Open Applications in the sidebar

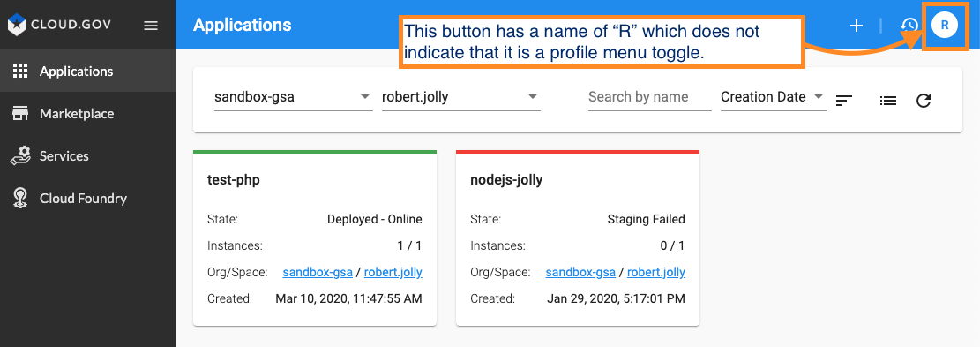[x=87, y=72]
